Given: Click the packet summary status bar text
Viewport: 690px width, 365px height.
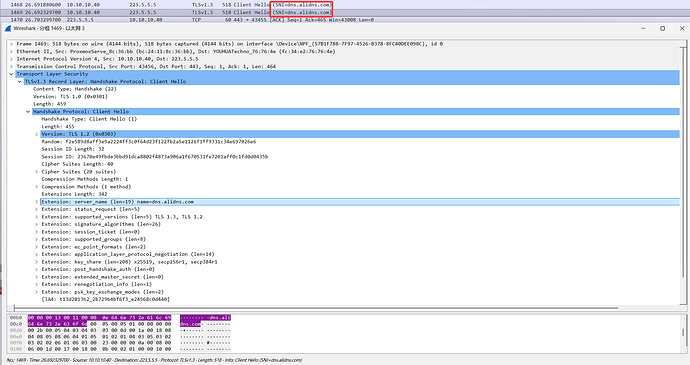Looking at the screenshot, I should [x=154, y=360].
